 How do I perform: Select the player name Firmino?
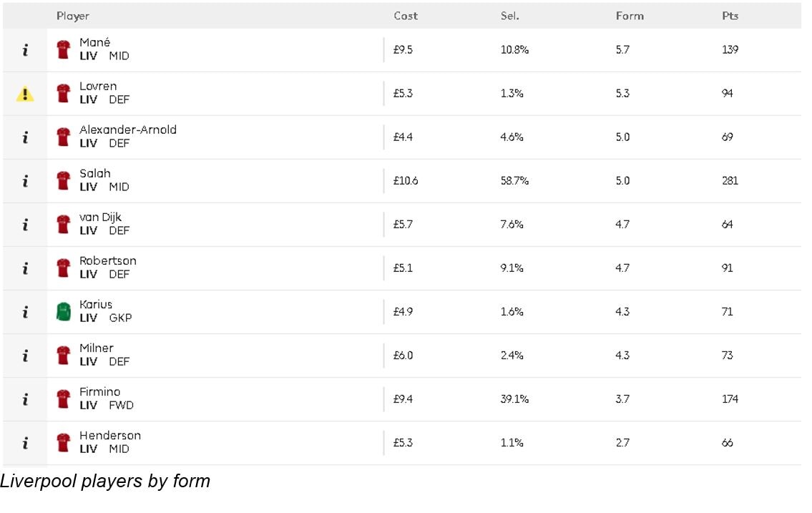click(100, 392)
